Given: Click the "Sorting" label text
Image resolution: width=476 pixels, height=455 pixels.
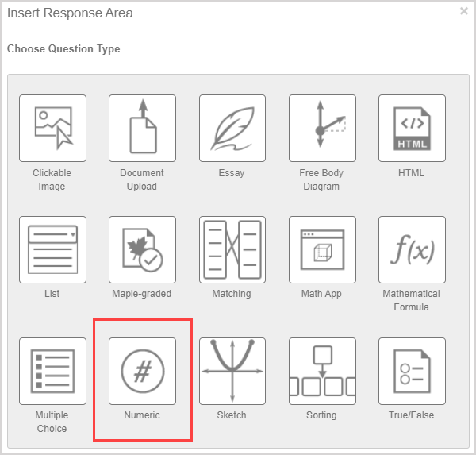Looking at the screenshot, I should click(x=321, y=415).
